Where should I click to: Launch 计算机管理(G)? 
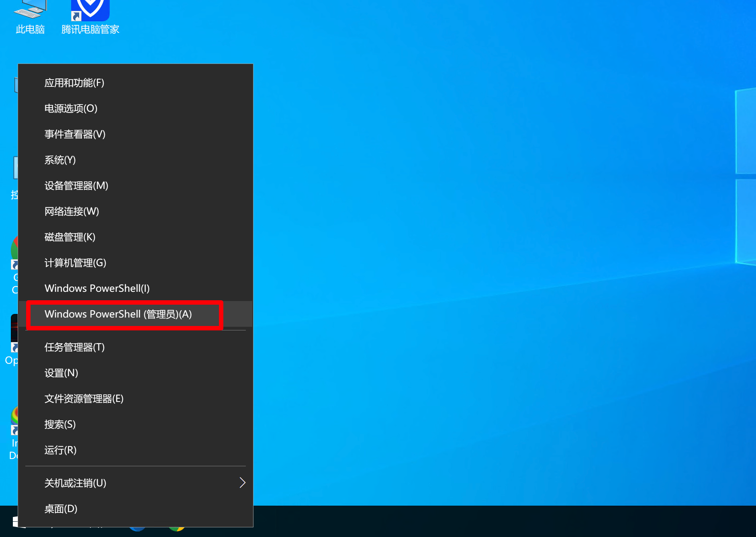coord(136,263)
